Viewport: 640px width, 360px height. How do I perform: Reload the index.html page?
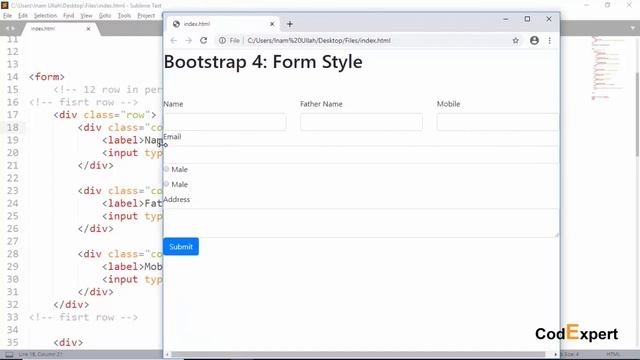point(204,40)
